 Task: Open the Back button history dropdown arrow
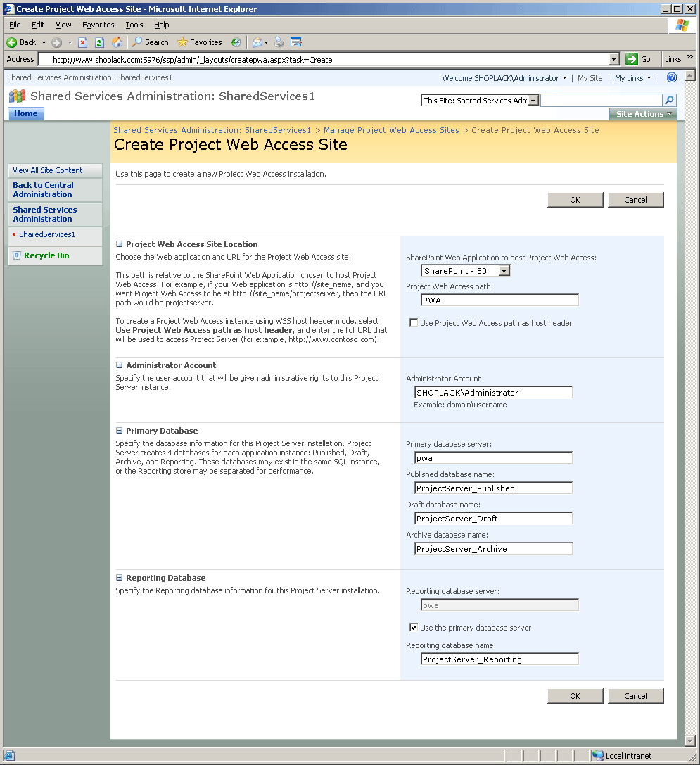tap(44, 42)
